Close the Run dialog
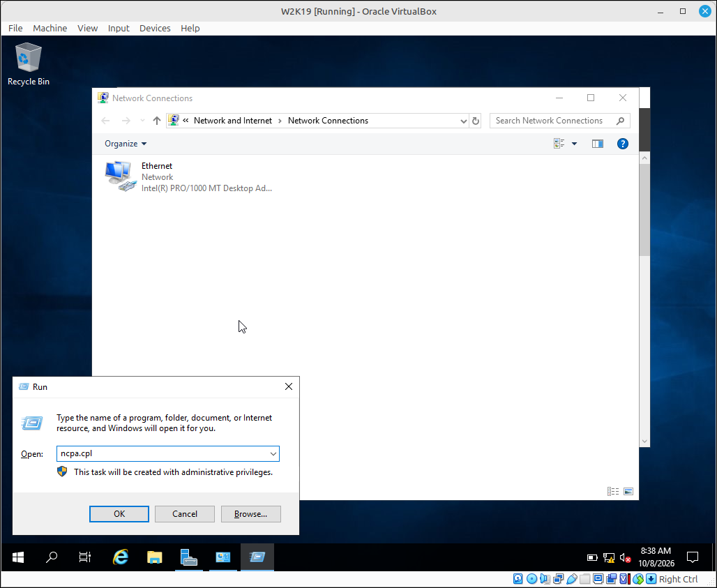717x588 pixels. tap(289, 387)
